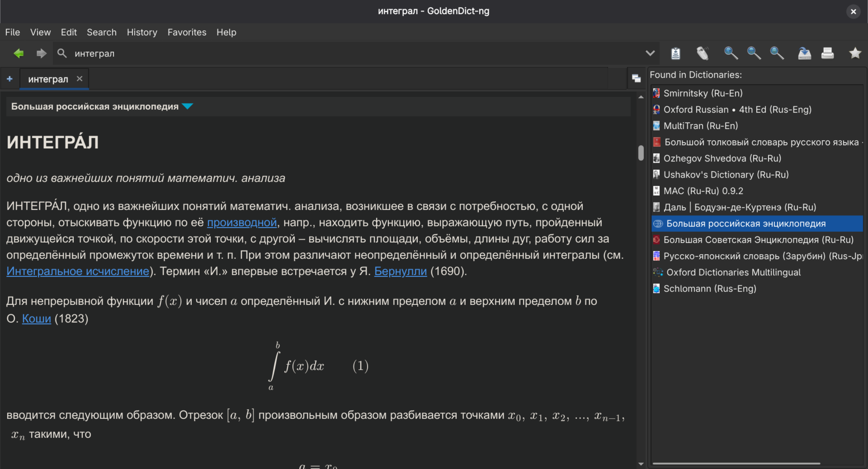Select MultiTran (Ru-En) in dictionaries list
Image resolution: width=868 pixels, height=469 pixels.
(x=757, y=126)
